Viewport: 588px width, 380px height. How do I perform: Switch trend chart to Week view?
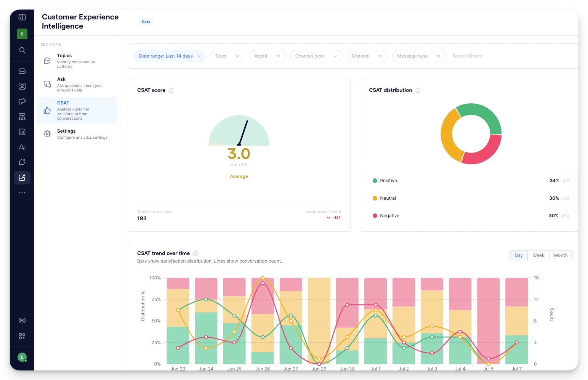pyautogui.click(x=538, y=255)
